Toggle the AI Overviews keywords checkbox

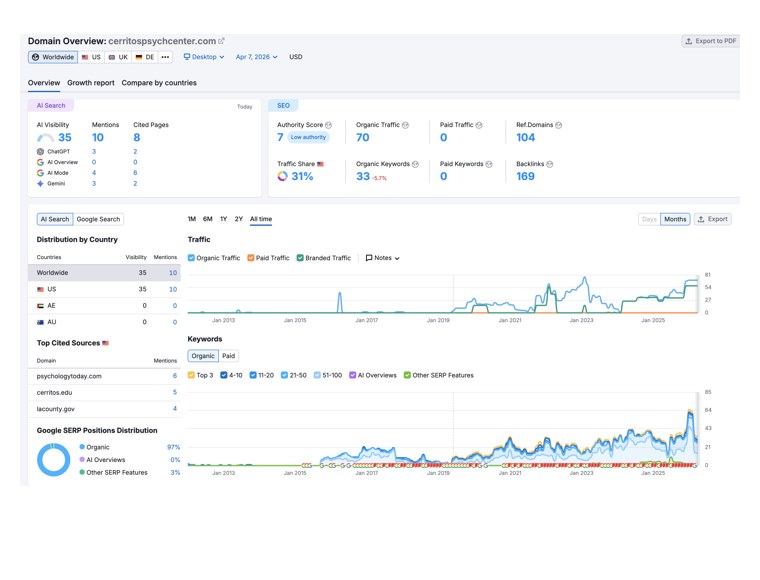tap(353, 375)
